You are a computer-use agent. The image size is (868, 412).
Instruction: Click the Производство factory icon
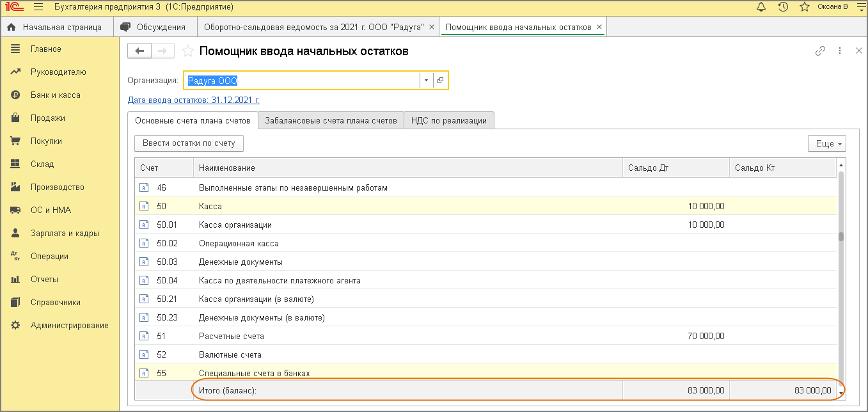click(x=16, y=187)
